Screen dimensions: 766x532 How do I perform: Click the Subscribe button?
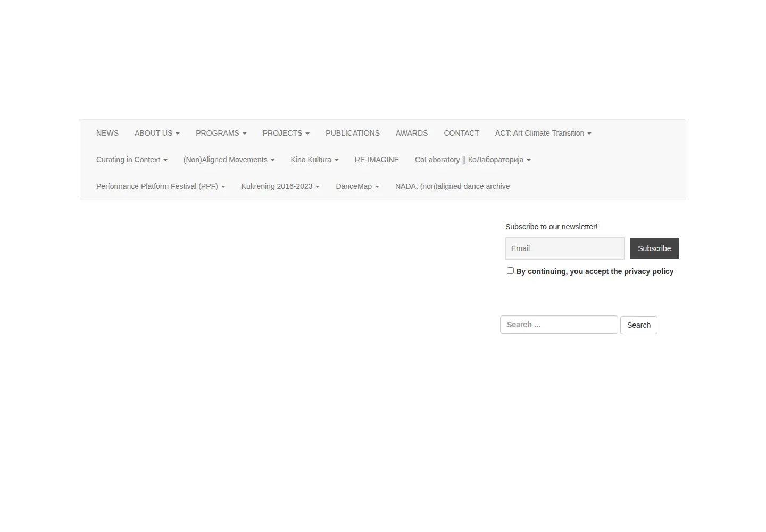point(654,248)
